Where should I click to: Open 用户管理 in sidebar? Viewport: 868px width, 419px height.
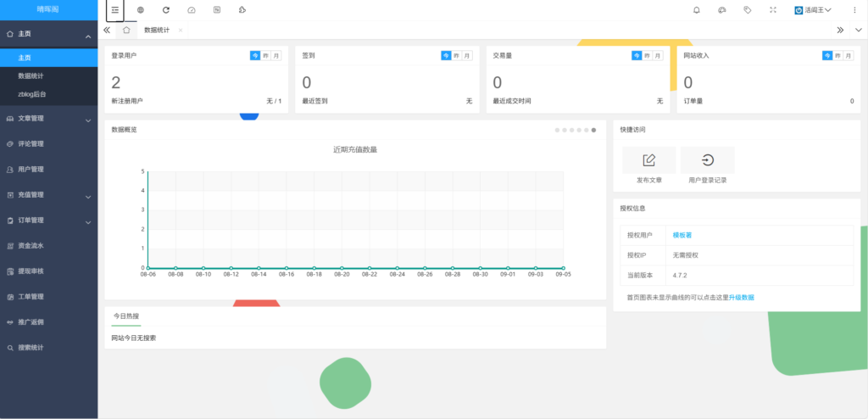tap(48, 169)
